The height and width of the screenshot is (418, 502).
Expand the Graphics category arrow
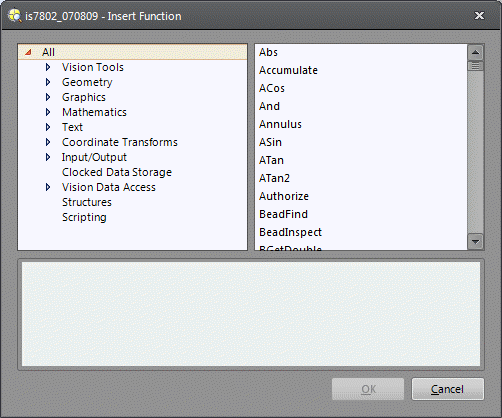pyautogui.click(x=48, y=97)
